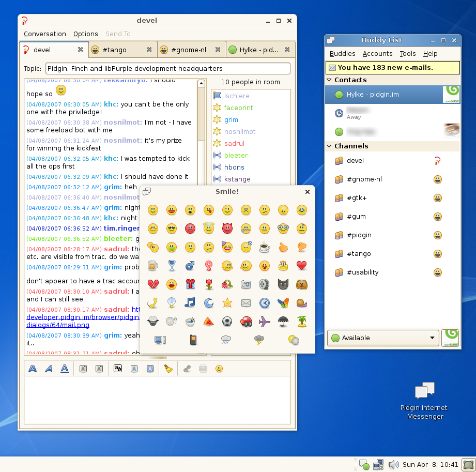Collapse the Channels group
Viewport: 476px width, 472px height.
coord(329,146)
